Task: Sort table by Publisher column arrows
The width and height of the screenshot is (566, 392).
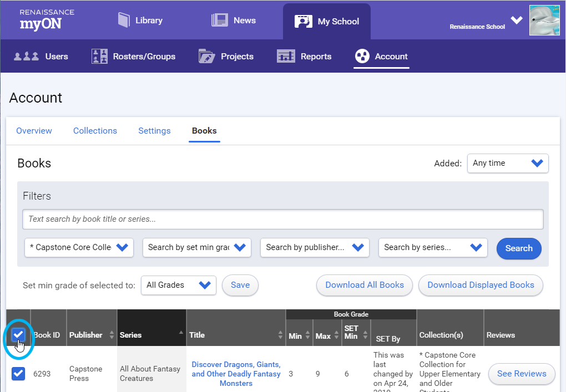Action: point(112,335)
